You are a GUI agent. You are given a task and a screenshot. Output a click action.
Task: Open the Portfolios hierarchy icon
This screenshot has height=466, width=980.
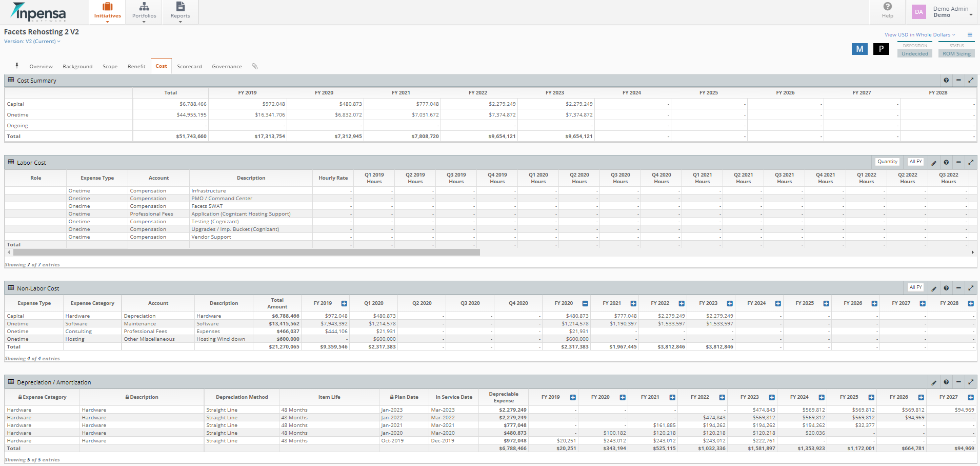pyautogui.click(x=144, y=7)
